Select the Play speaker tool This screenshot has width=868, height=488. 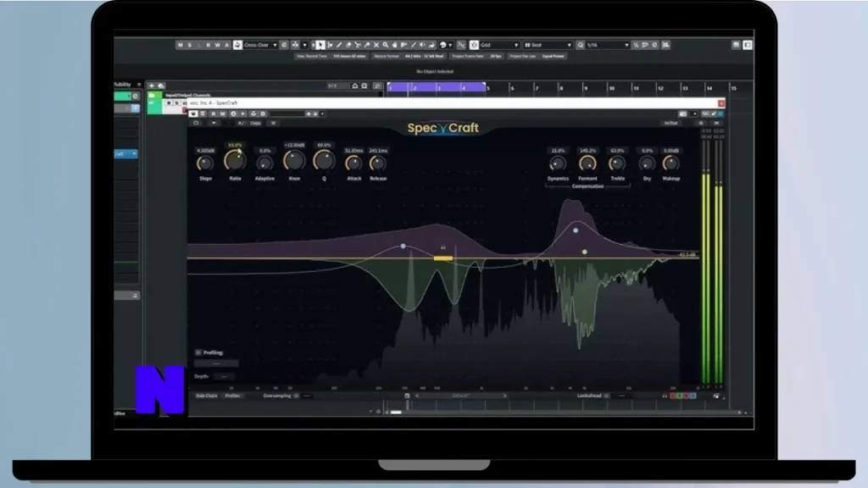[x=422, y=45]
